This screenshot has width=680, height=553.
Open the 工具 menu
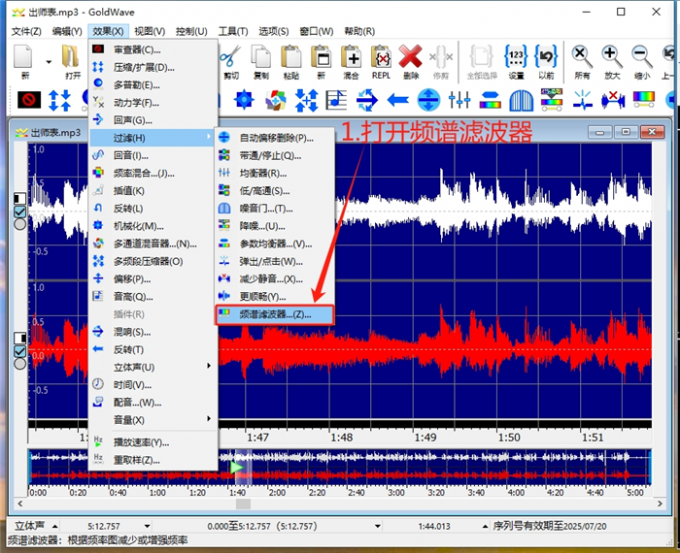click(233, 31)
